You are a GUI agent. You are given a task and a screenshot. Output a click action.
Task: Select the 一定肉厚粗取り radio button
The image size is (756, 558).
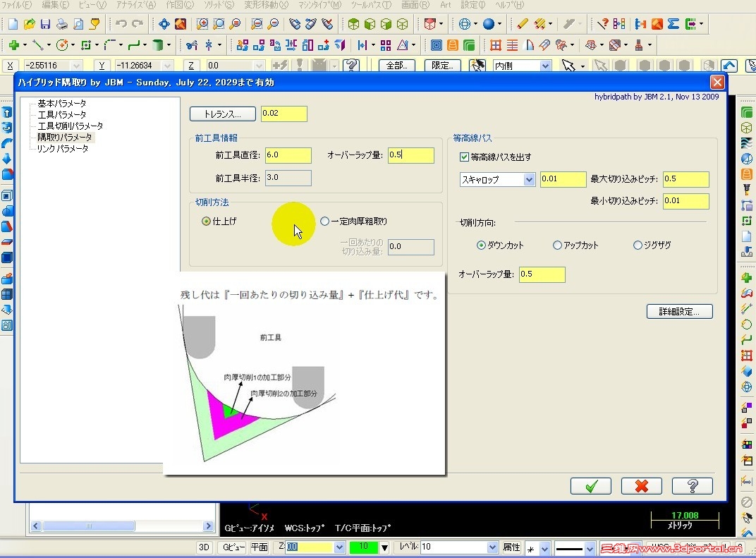pos(324,222)
